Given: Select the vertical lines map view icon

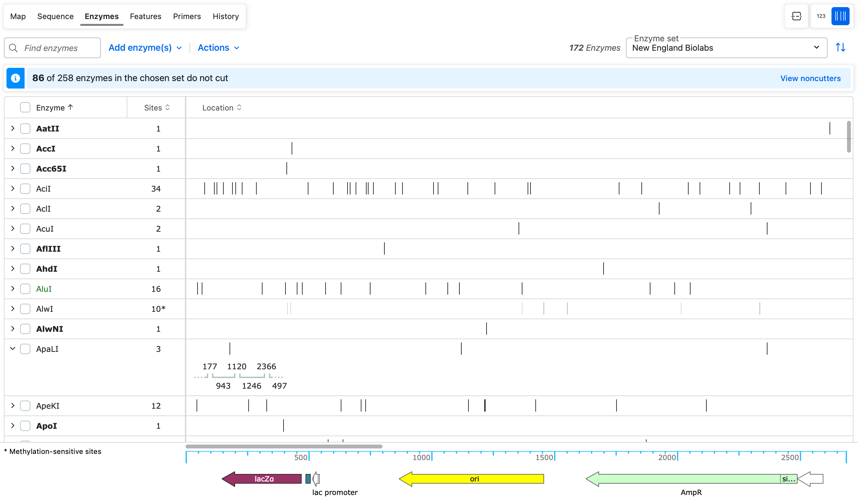Looking at the screenshot, I should pos(840,16).
